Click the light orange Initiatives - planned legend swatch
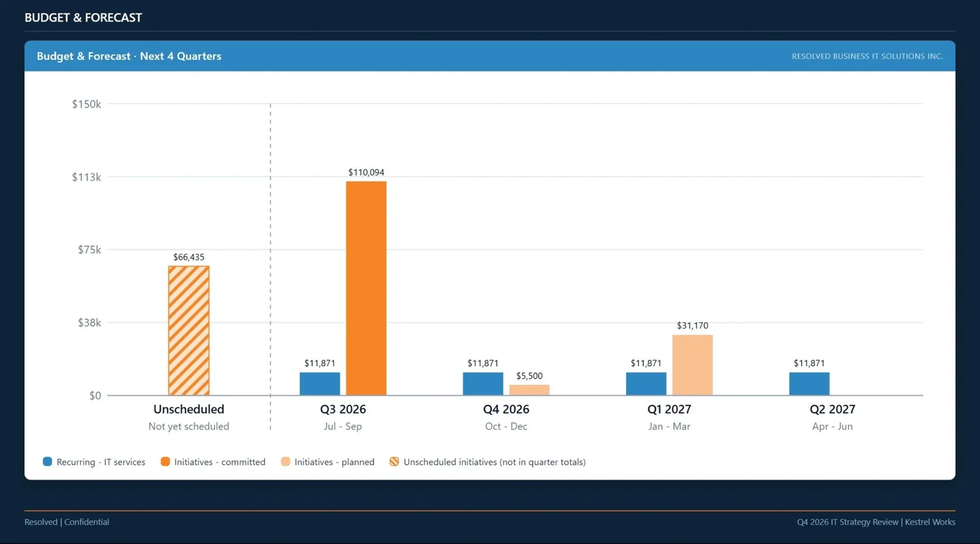Viewport: 980px width, 544px height. point(285,461)
